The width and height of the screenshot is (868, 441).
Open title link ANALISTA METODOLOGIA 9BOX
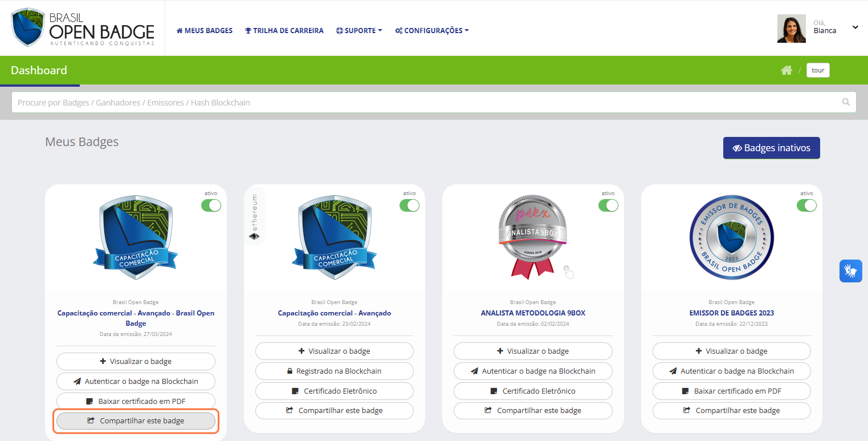(533, 313)
